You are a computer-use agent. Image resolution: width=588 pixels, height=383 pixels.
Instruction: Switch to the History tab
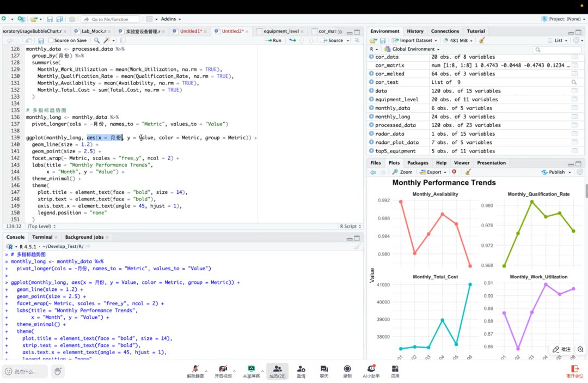click(x=415, y=31)
